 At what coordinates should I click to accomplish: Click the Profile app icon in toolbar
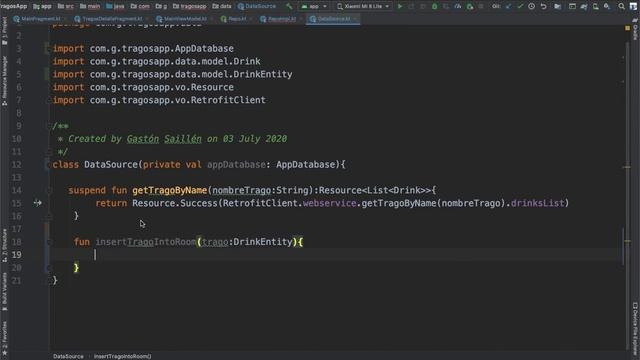[458, 6]
